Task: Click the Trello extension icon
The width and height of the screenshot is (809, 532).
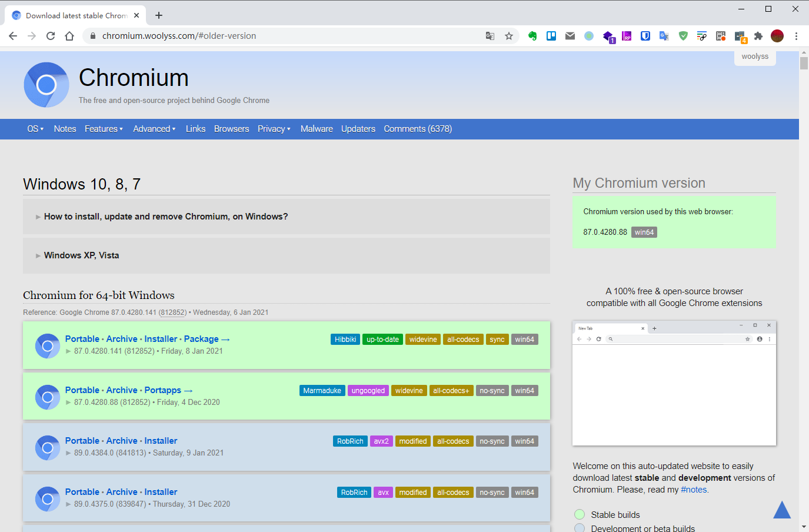Action: click(x=551, y=36)
